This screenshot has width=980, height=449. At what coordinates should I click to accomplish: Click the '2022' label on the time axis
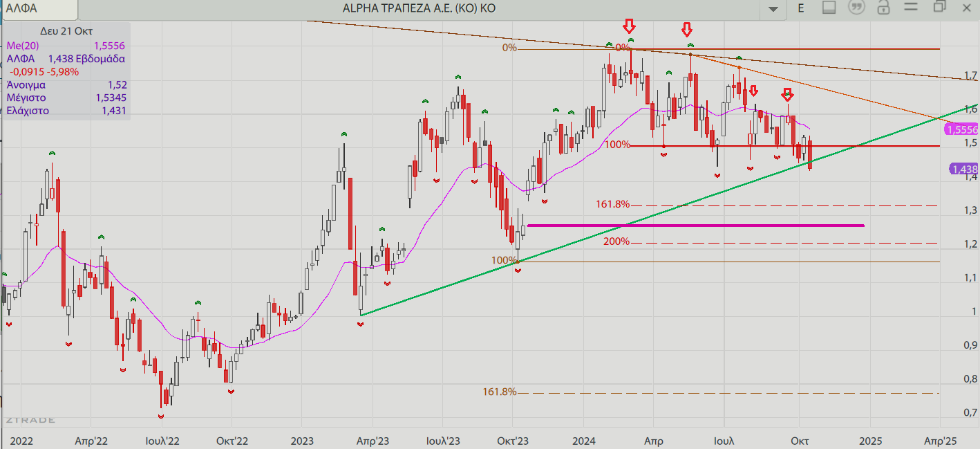pos(21,441)
